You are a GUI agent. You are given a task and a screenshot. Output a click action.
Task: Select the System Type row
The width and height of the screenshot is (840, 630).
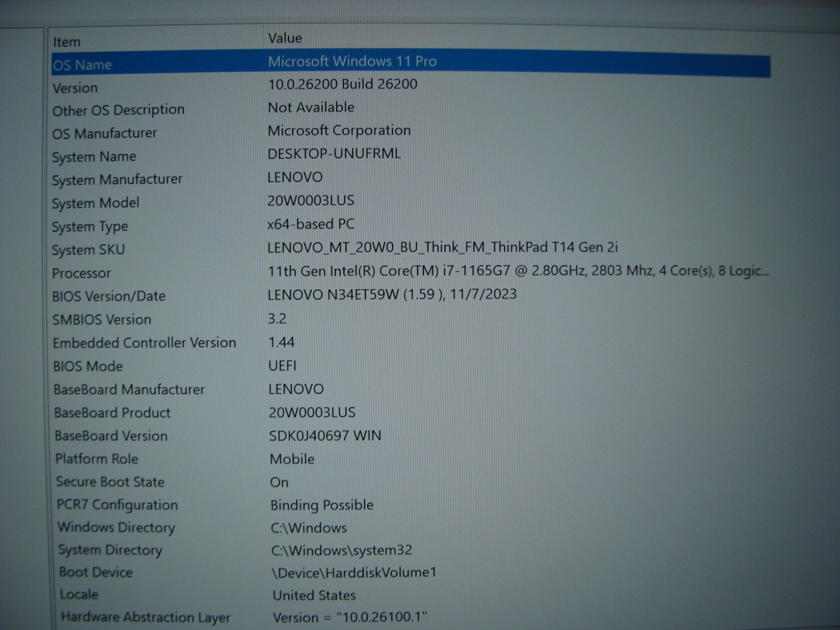(x=90, y=227)
